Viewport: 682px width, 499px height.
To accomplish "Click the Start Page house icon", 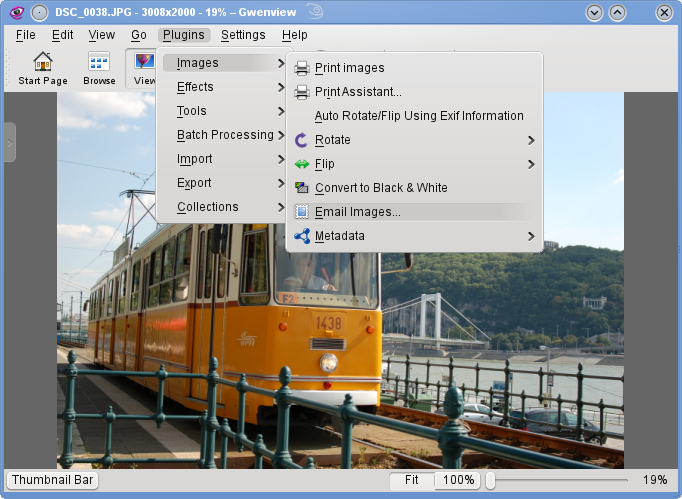I will 43,61.
